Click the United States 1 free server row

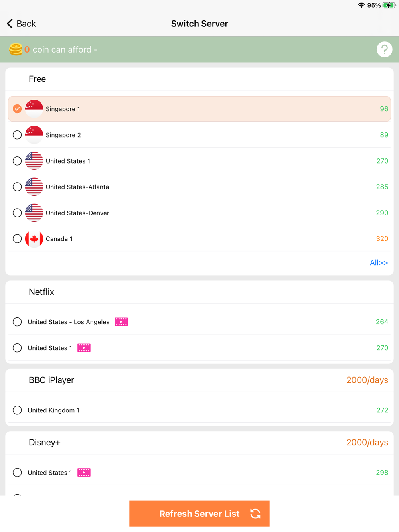point(199,161)
